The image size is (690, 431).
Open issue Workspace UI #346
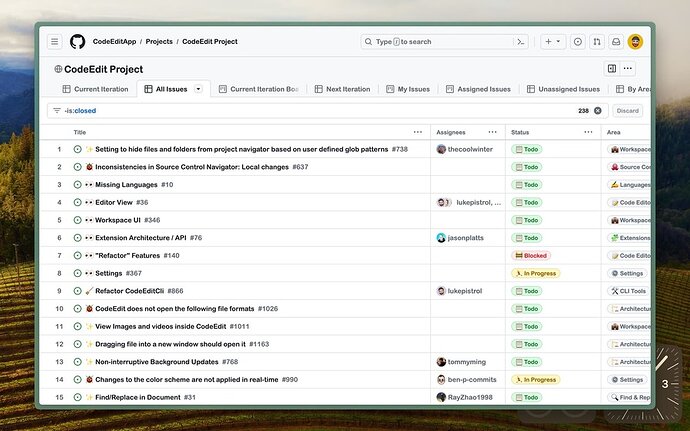coord(128,220)
